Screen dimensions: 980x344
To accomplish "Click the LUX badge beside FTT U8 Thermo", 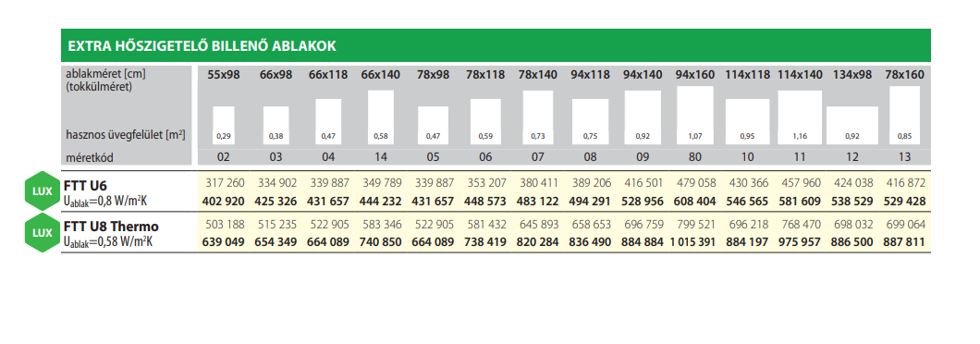I will click(43, 233).
